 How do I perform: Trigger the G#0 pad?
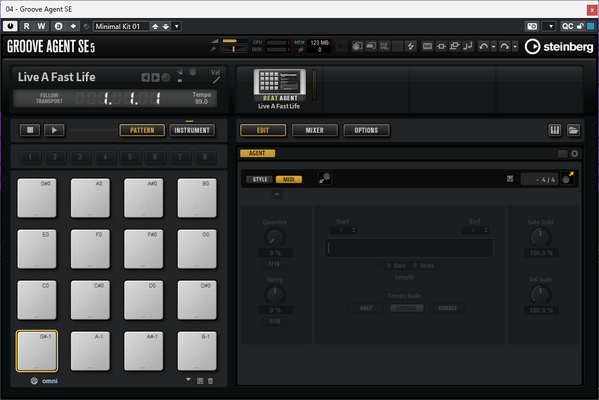coord(37,198)
